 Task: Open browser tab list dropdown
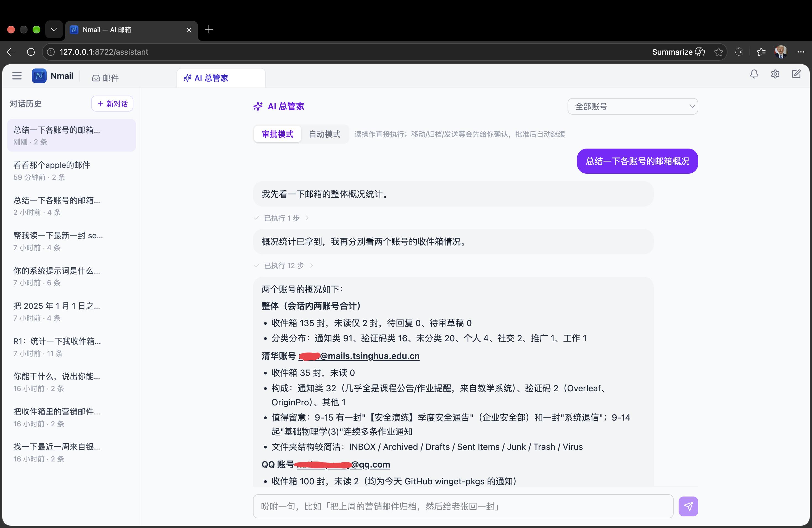54,30
